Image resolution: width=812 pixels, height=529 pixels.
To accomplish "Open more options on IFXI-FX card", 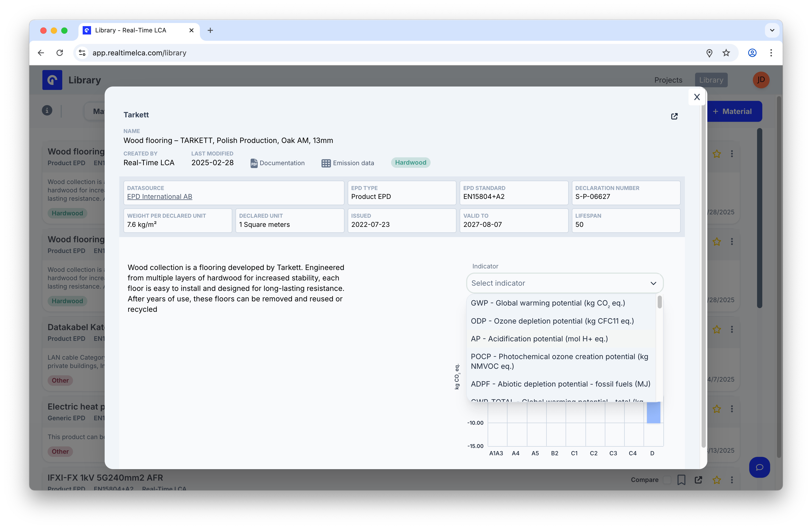I will 732,480.
